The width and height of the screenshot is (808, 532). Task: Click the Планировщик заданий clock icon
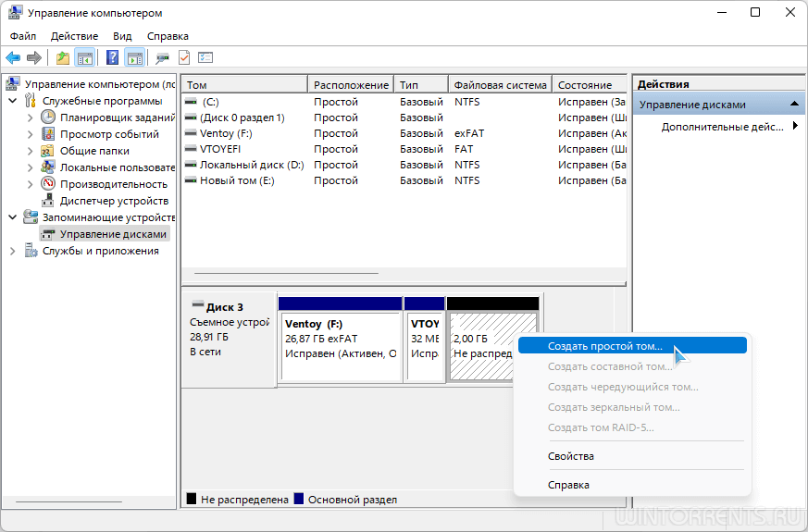coord(48,118)
